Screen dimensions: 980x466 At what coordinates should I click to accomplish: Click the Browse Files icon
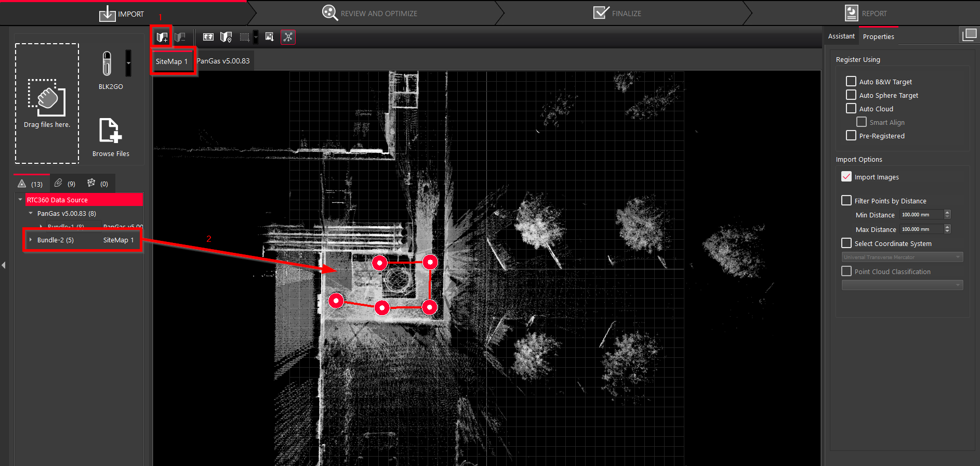(111, 131)
